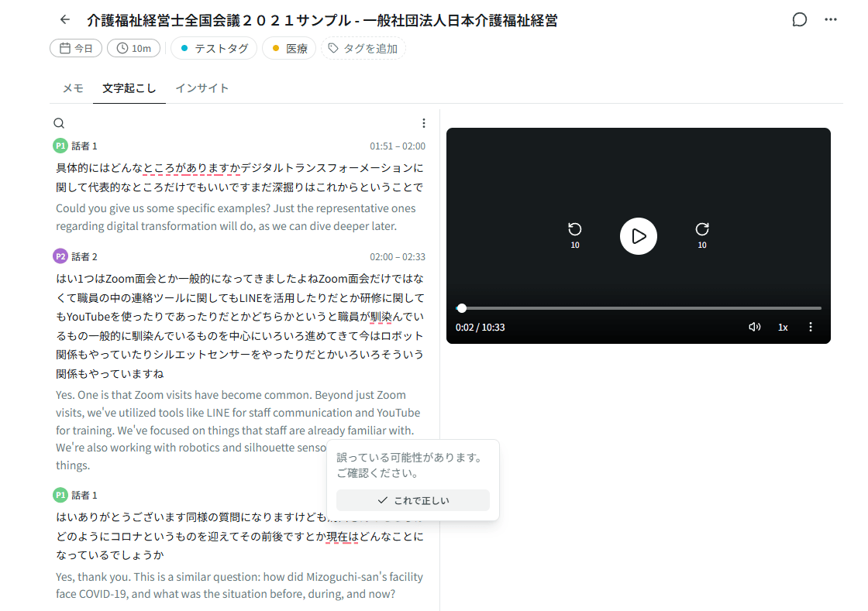868x611 pixels.
Task: Switch to the メモ tab
Action: (x=73, y=88)
